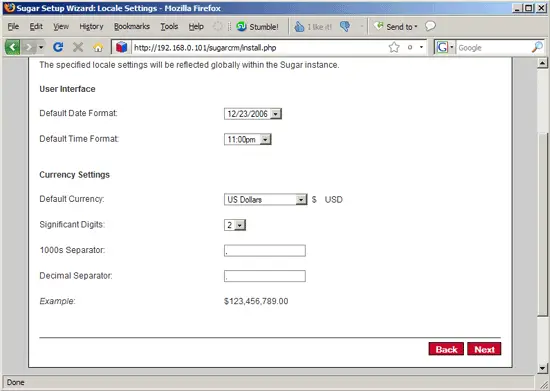Open the back/forward history dropdown arrow
This screenshot has height=391, width=550.
pyautogui.click(x=41, y=47)
